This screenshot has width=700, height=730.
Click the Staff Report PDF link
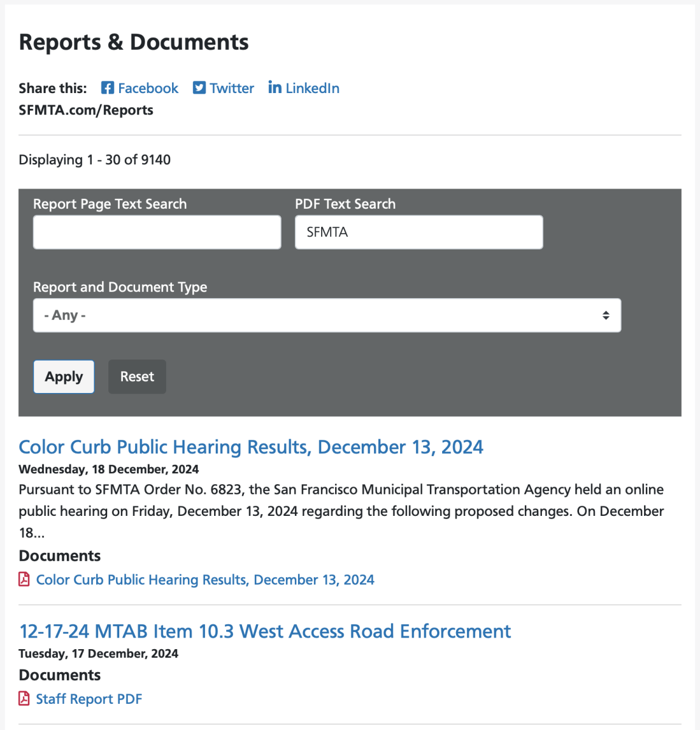89,698
